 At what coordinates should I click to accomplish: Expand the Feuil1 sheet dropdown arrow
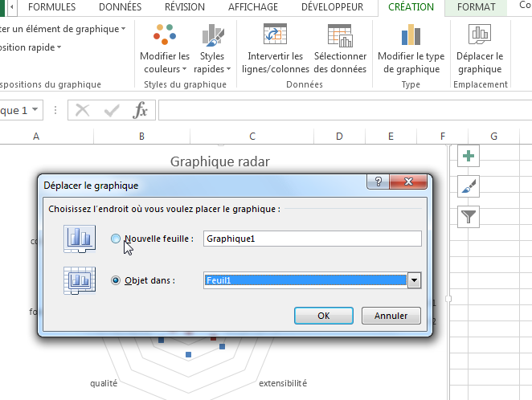(415, 280)
